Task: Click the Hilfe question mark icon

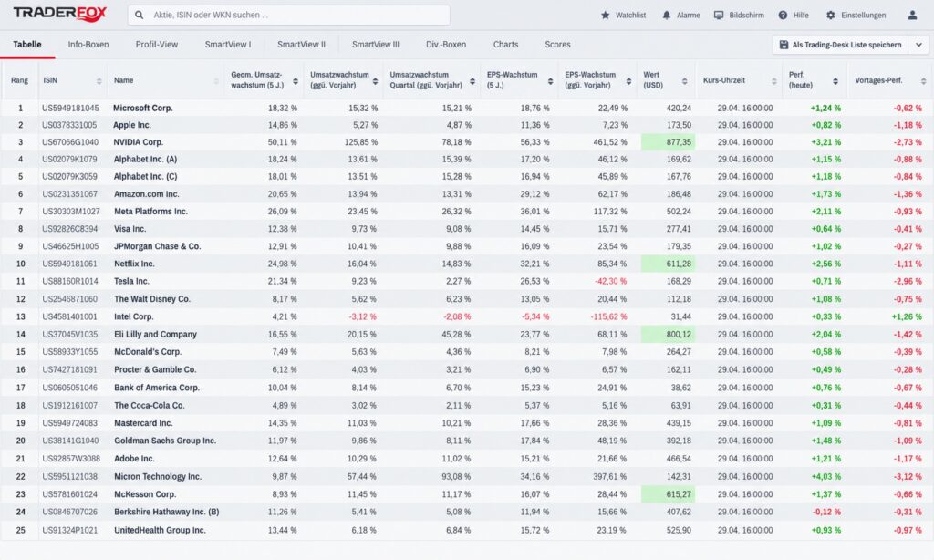Action: pos(783,15)
